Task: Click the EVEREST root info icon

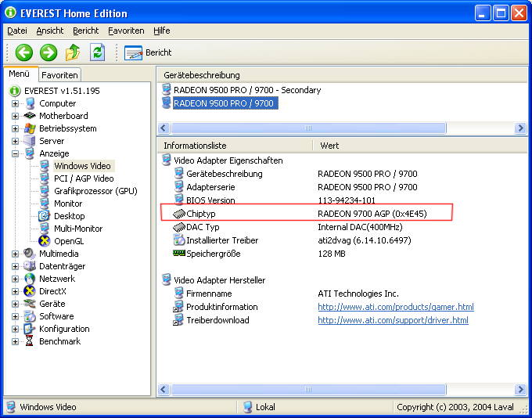Action: tap(15, 91)
